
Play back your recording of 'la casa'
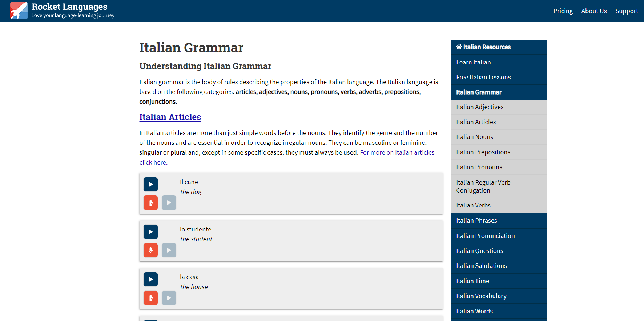pyautogui.click(x=169, y=298)
